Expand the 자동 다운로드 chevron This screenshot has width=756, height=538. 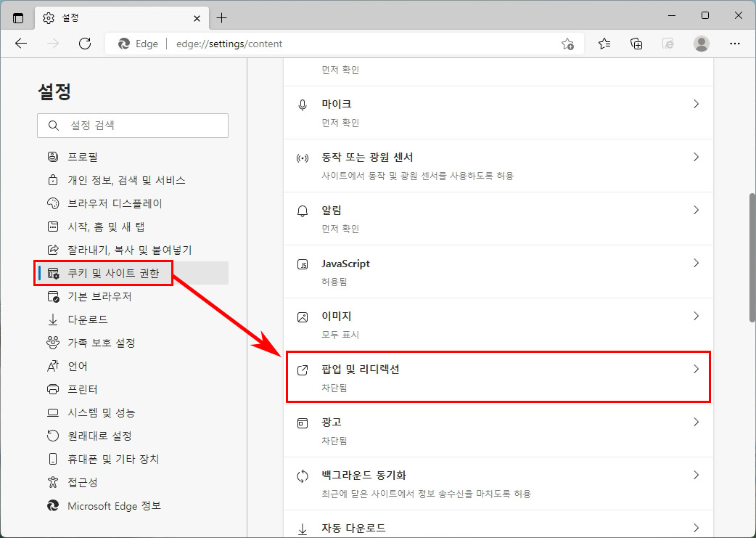[696, 528]
